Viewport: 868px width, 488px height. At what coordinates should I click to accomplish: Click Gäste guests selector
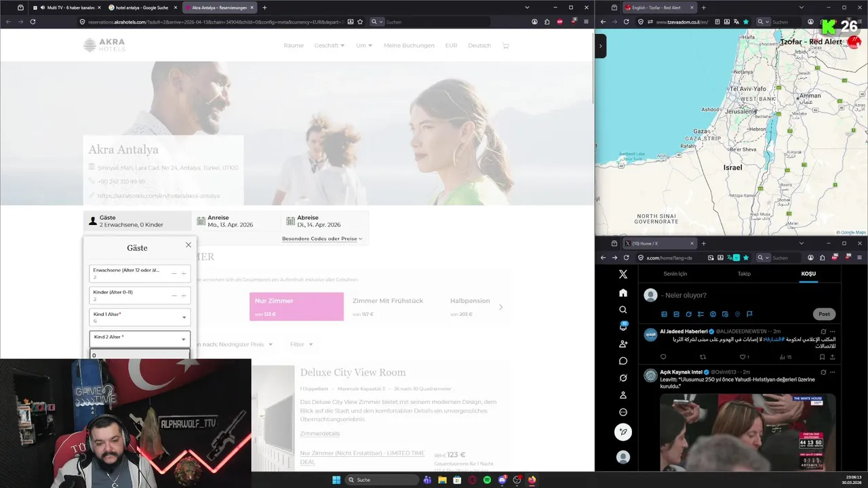point(138,221)
